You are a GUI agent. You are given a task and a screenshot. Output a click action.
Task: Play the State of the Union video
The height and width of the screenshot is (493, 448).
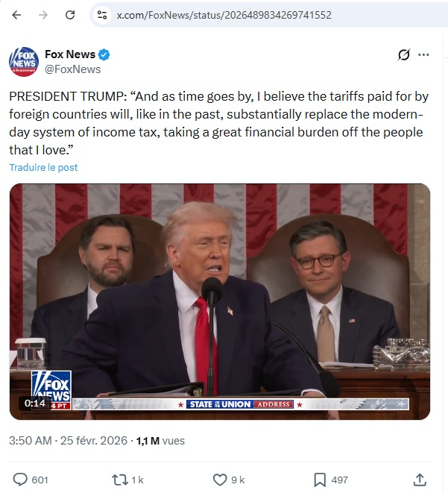tap(220, 301)
